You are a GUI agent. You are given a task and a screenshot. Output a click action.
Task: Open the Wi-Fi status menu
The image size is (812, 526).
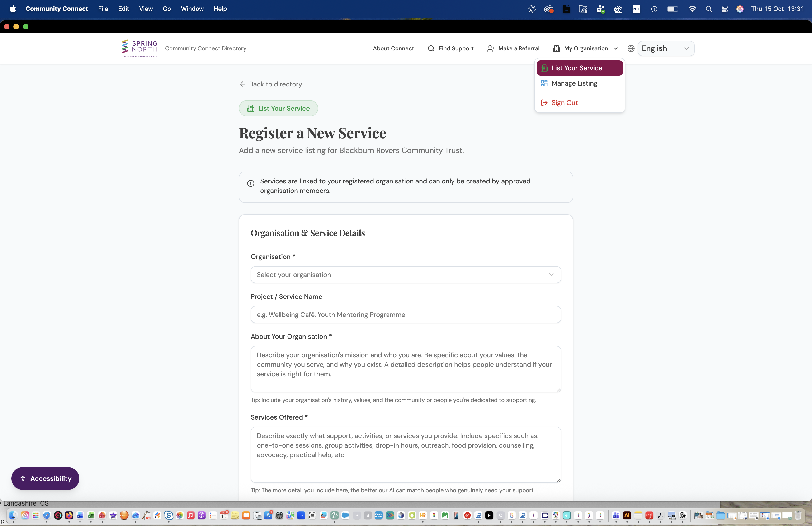(692, 9)
